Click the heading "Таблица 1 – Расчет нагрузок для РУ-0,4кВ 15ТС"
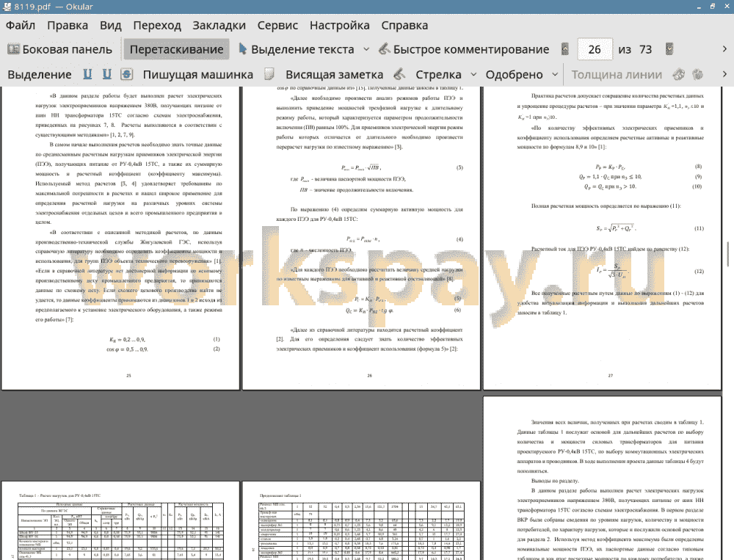 [60, 495]
